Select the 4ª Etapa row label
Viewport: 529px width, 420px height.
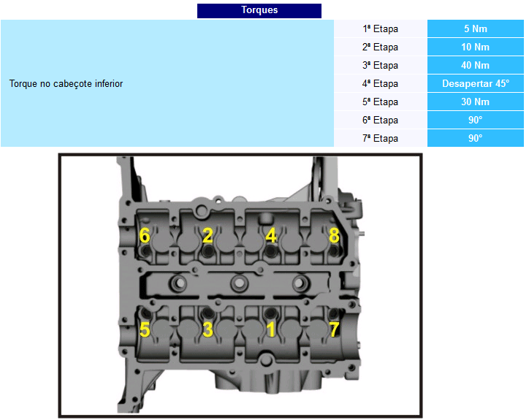380,84
